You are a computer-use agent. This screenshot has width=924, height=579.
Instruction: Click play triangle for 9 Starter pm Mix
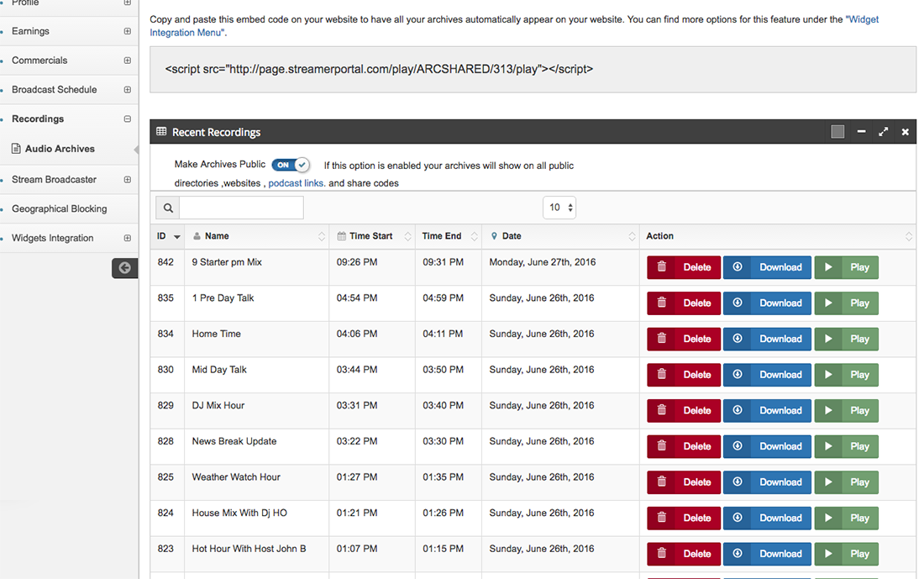coord(828,266)
